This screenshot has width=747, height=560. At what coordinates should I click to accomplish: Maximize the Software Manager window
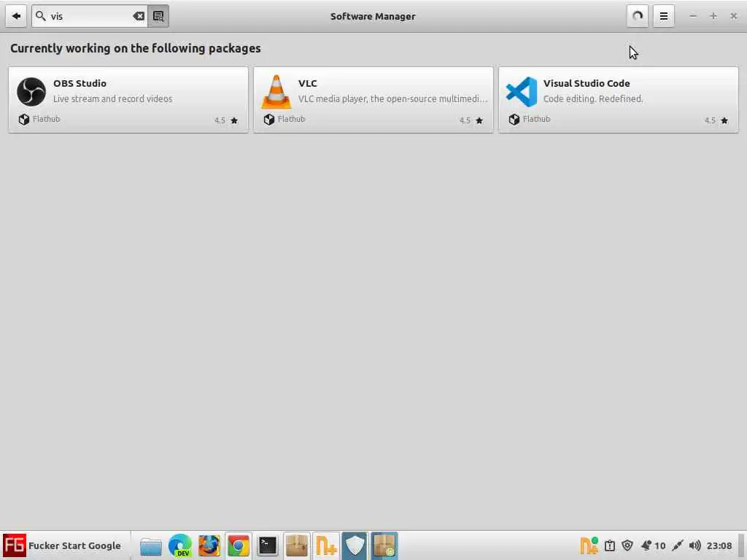[x=713, y=16]
